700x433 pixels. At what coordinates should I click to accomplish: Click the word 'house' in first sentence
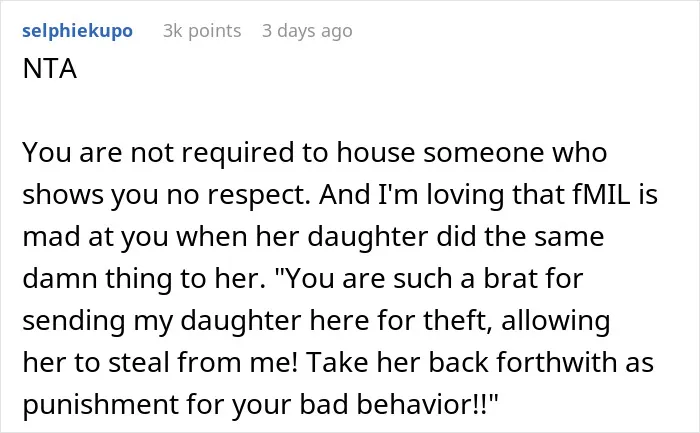375,153
